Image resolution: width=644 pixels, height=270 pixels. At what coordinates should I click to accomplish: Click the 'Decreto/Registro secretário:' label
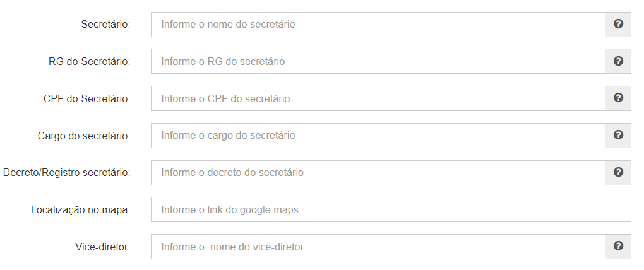(x=66, y=173)
